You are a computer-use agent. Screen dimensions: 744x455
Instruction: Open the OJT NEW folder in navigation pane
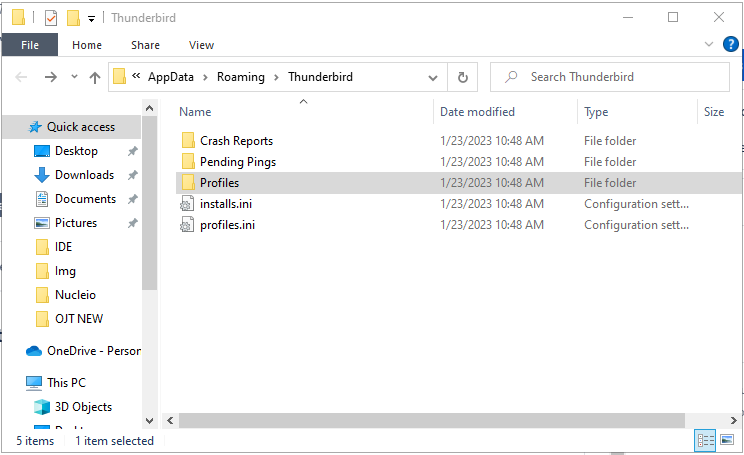(x=79, y=319)
